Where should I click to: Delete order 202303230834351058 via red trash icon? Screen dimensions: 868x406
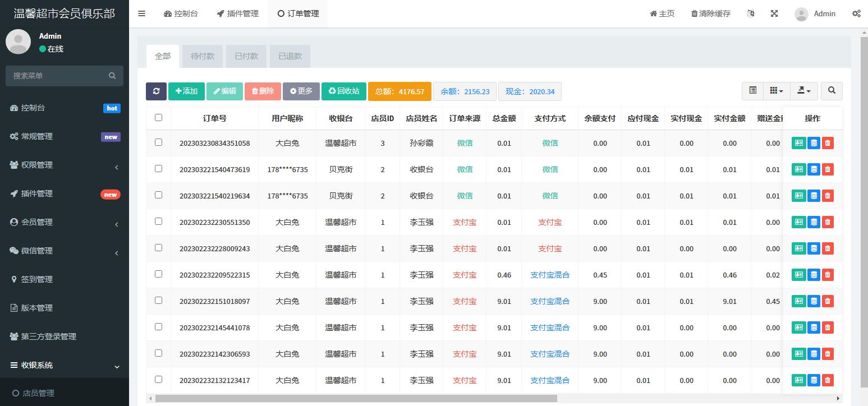pos(828,143)
